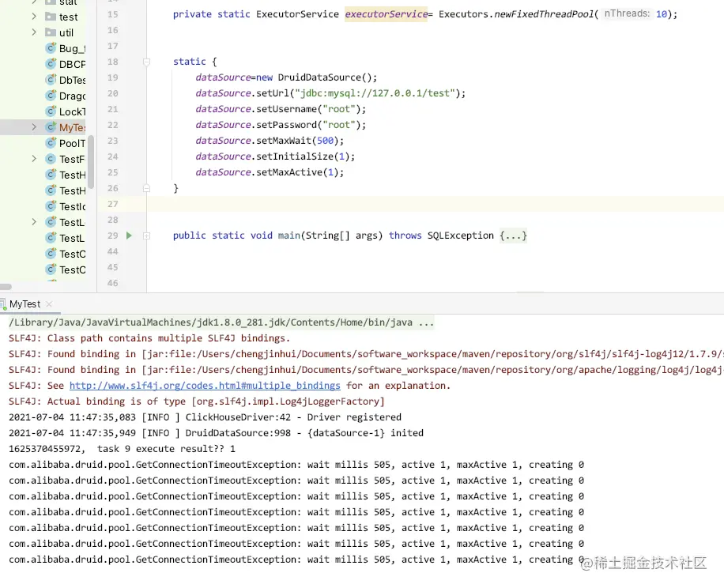Click the Bug_ class file icon
The image size is (724, 588).
51,48
